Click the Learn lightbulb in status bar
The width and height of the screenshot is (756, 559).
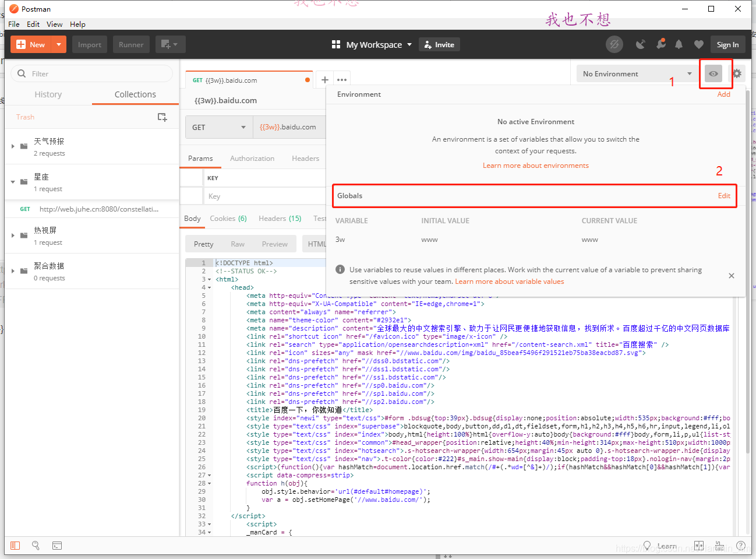[647, 546]
